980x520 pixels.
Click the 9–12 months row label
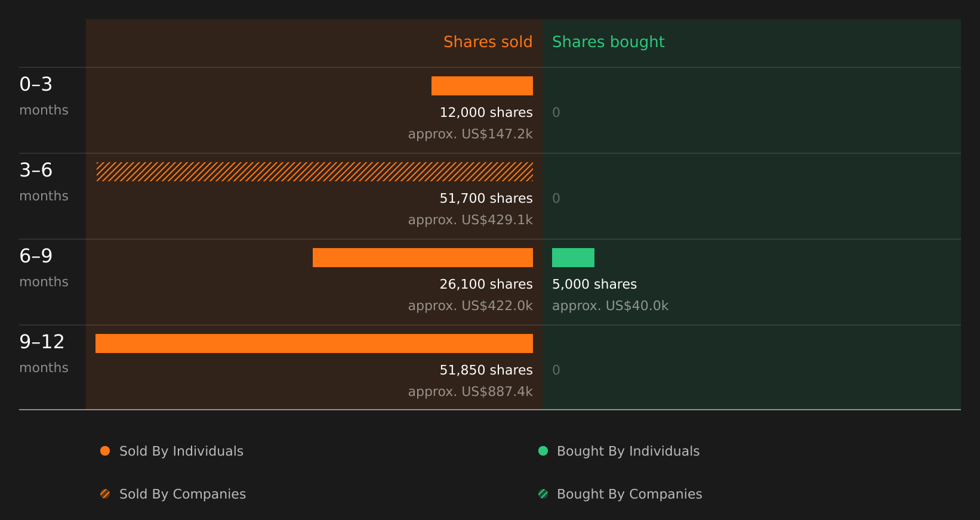click(x=44, y=354)
